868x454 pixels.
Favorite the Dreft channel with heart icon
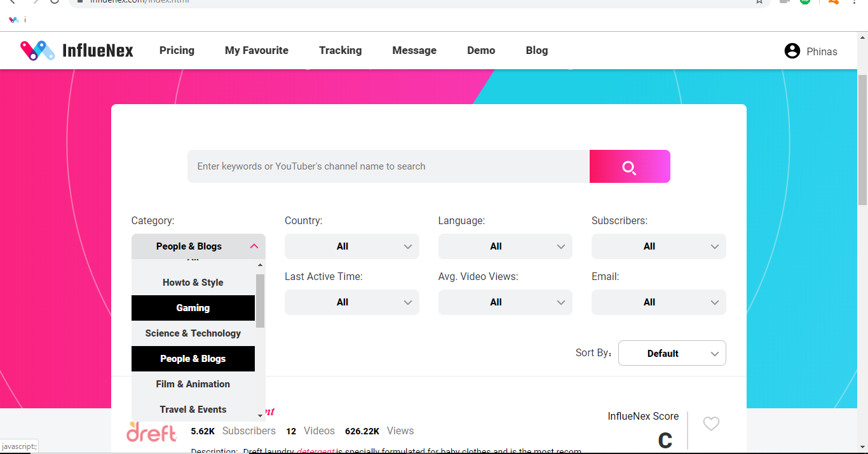coord(711,424)
